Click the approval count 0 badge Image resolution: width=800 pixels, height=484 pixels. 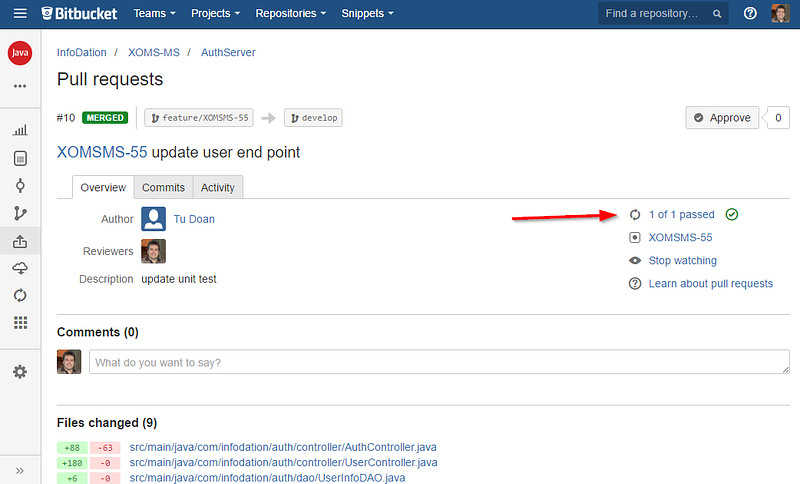point(778,118)
